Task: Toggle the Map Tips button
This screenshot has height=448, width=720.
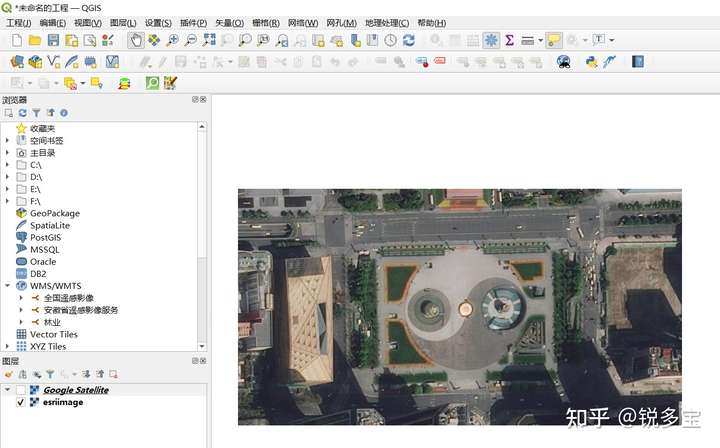Action: click(x=553, y=40)
